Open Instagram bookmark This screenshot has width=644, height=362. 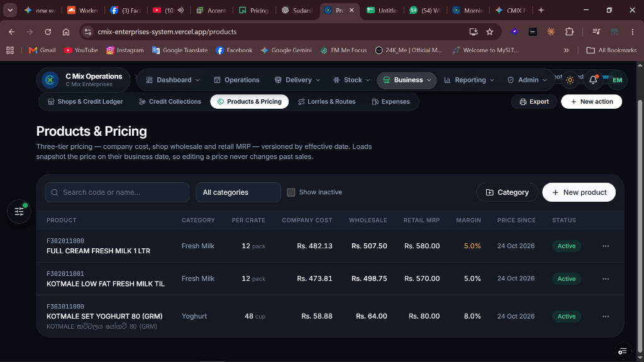(125, 50)
